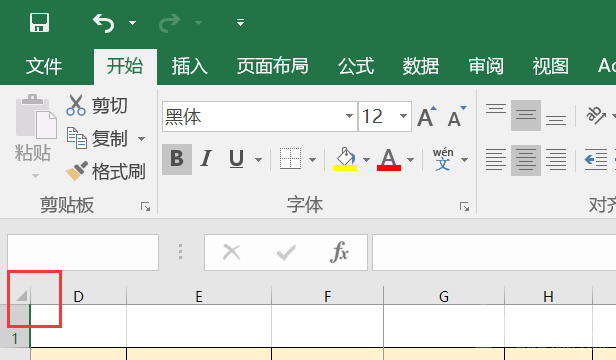The width and height of the screenshot is (616, 360).
Task: Expand the 粘贴 options arrow
Action: tap(35, 176)
